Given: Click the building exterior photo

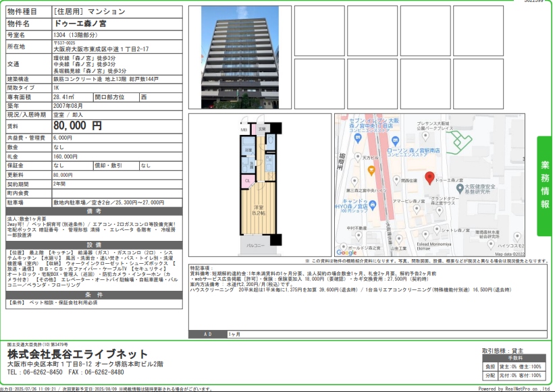Looking at the screenshot, I should [x=240, y=57].
